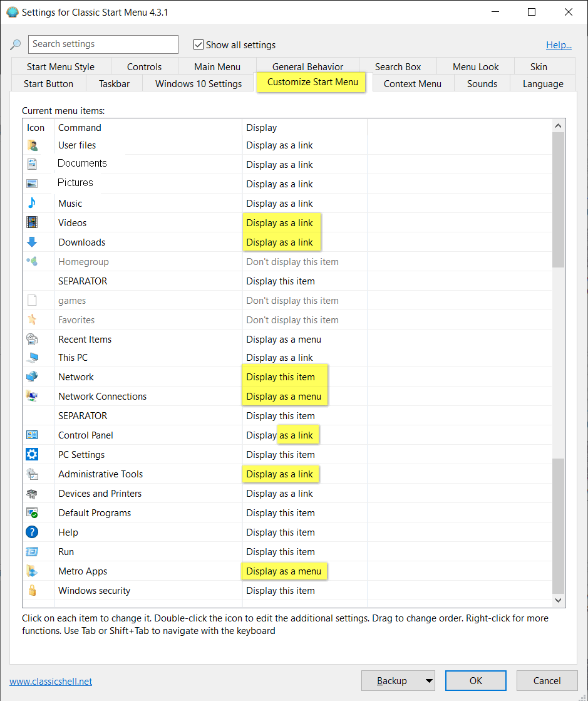Change display setting for Control Panel
Viewport: 588px width, 701px height.
(280, 435)
